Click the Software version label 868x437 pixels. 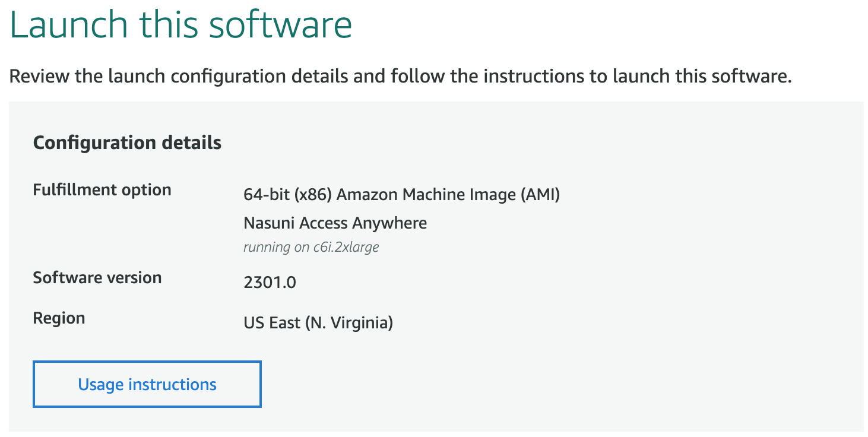tap(97, 278)
